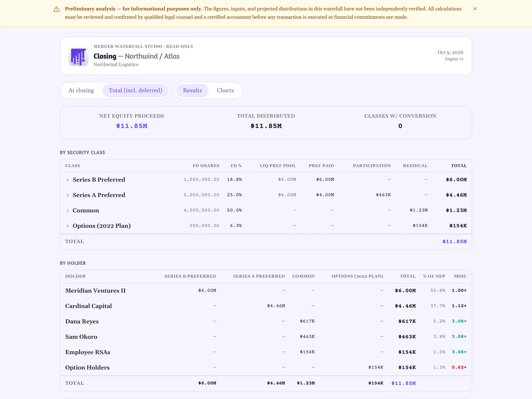Screen dimensions: 532x399
Task: Click Cardinal Capital's 1.12× MOIC value
Action: 459,306
